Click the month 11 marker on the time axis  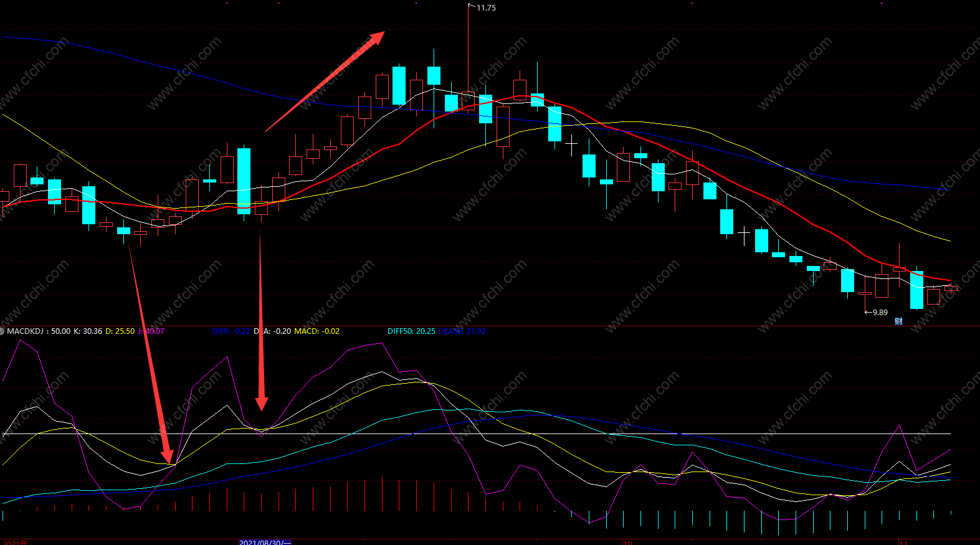[x=903, y=543]
